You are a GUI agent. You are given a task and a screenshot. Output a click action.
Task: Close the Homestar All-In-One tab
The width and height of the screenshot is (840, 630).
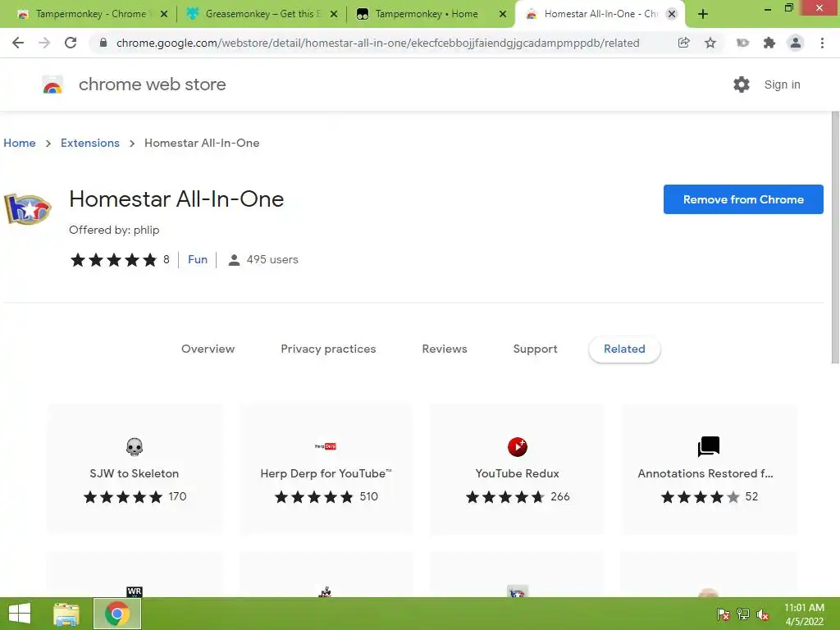click(672, 15)
